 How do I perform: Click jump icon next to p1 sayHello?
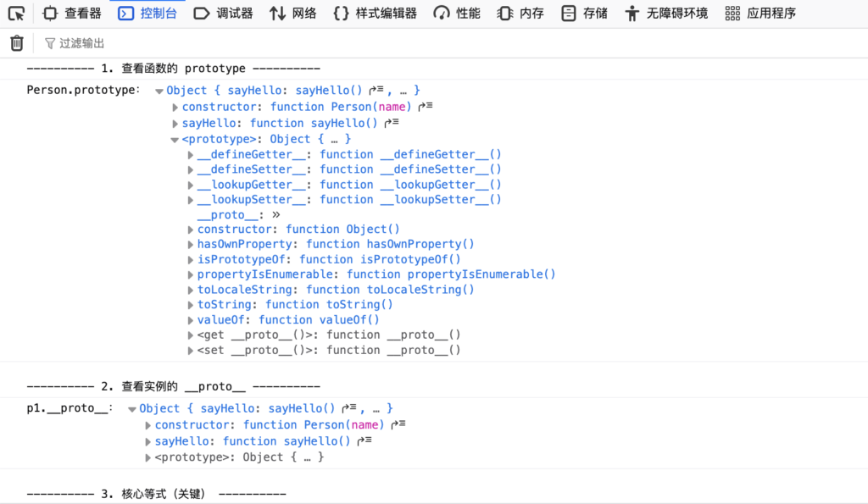click(364, 441)
